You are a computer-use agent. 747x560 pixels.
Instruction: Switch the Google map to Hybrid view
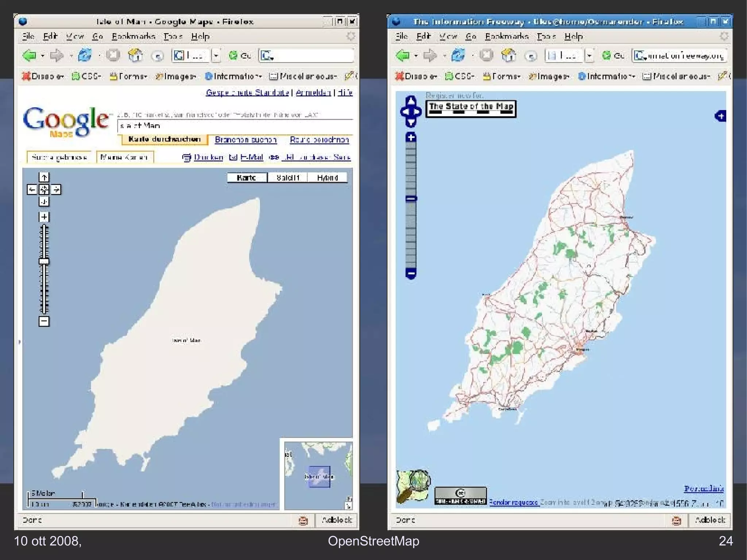pyautogui.click(x=327, y=178)
